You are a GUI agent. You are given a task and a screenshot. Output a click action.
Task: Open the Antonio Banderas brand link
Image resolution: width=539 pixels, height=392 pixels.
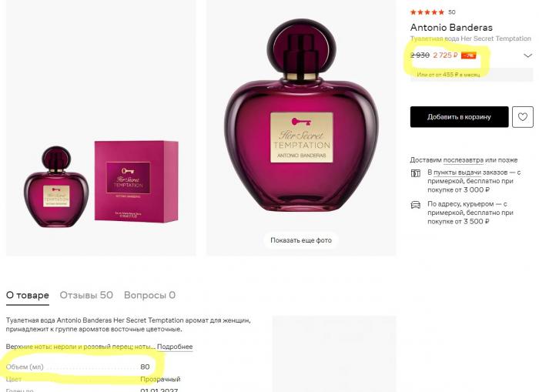pyautogui.click(x=451, y=28)
